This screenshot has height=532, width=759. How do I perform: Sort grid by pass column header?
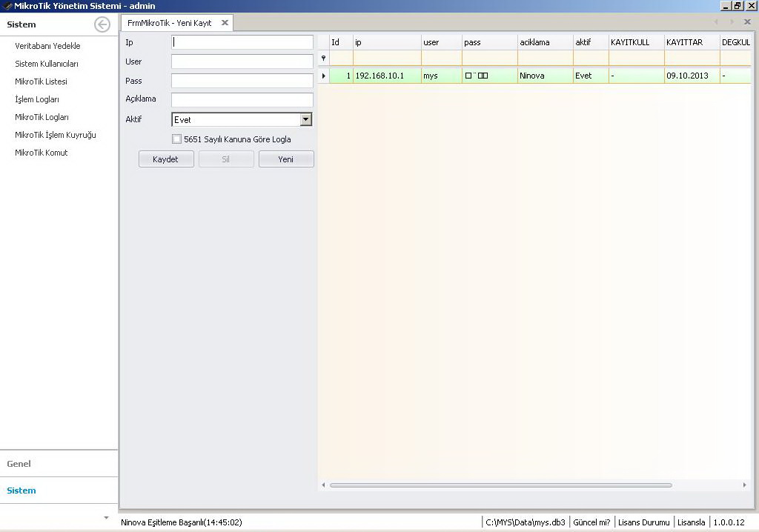click(490, 42)
